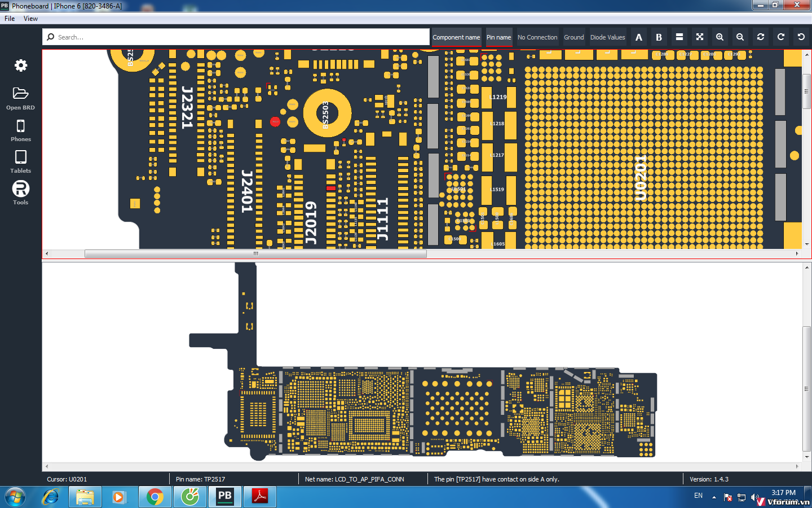Zoom in with the magnifier plus icon
Screen dimensions: 812x508
[x=720, y=37]
